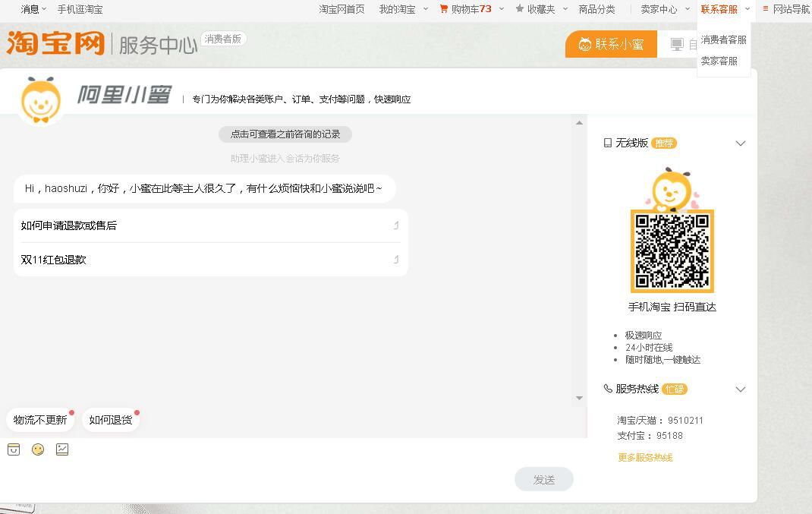Select 消费者客服 from the dropdown menu
812x514 pixels.
click(723, 40)
